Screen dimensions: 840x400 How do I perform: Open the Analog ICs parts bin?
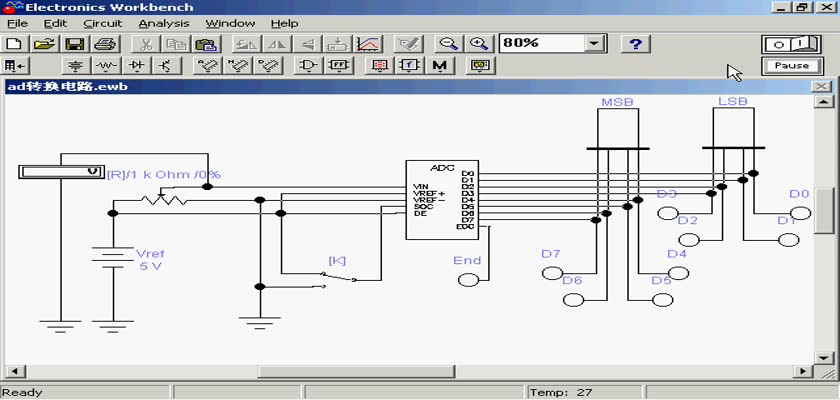tap(207, 65)
